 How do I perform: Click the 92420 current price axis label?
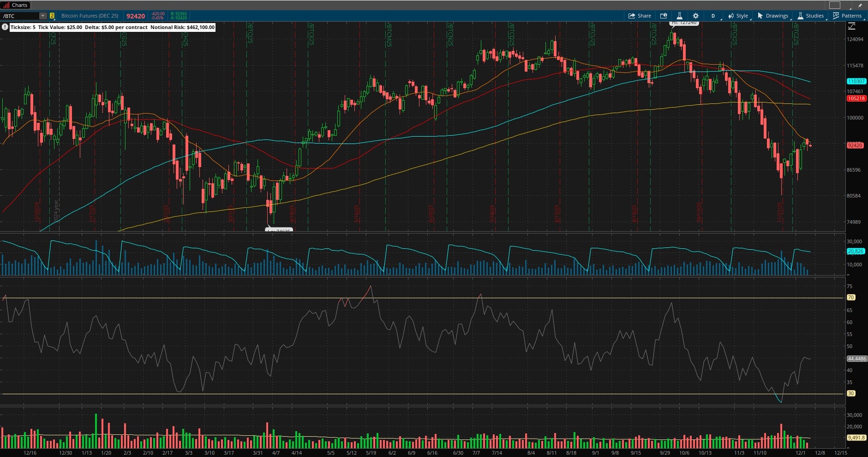click(x=855, y=145)
